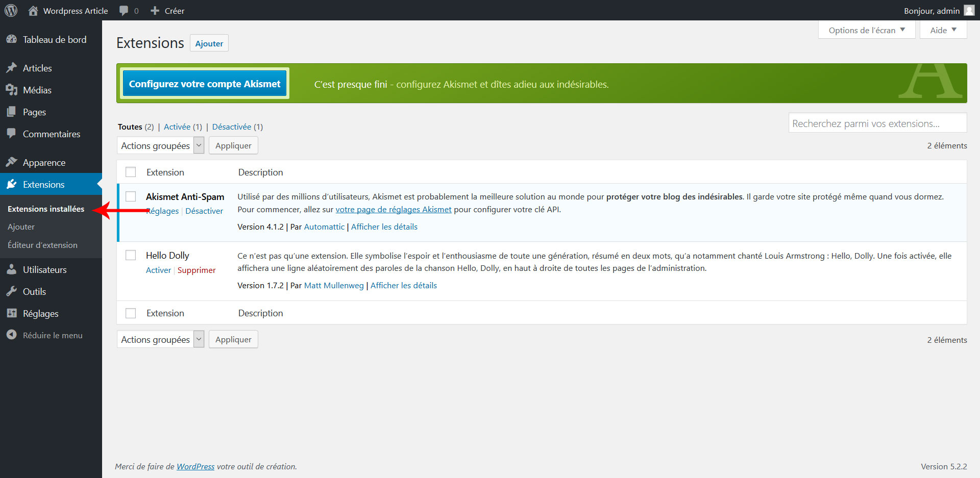Click the Version 5.2.2 footer text
Screen dimensions: 980x478
(944, 466)
